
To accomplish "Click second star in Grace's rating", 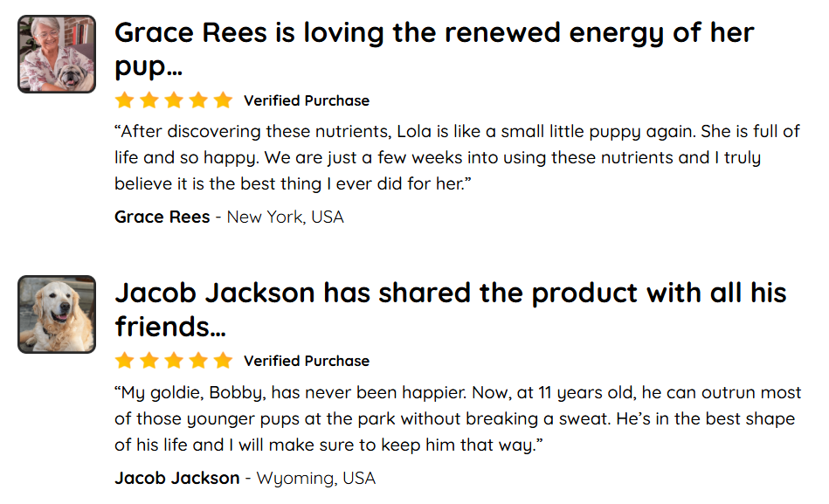I will point(149,100).
